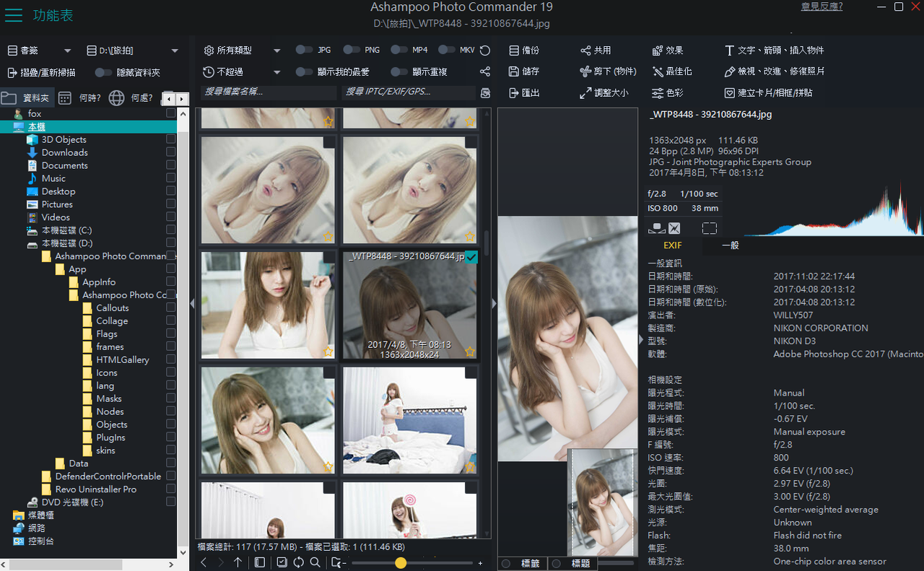Collapse the preview panel left-edge arrow
This screenshot has height=571, width=924.
tap(494, 304)
